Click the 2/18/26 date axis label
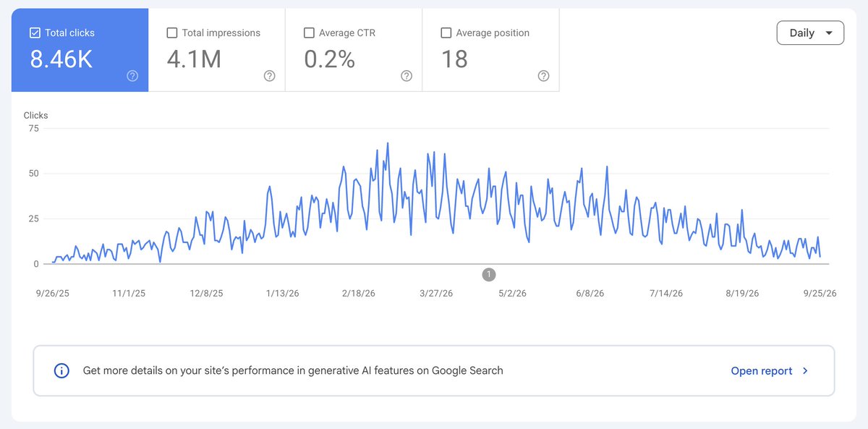This screenshot has height=429, width=868. pyautogui.click(x=359, y=293)
